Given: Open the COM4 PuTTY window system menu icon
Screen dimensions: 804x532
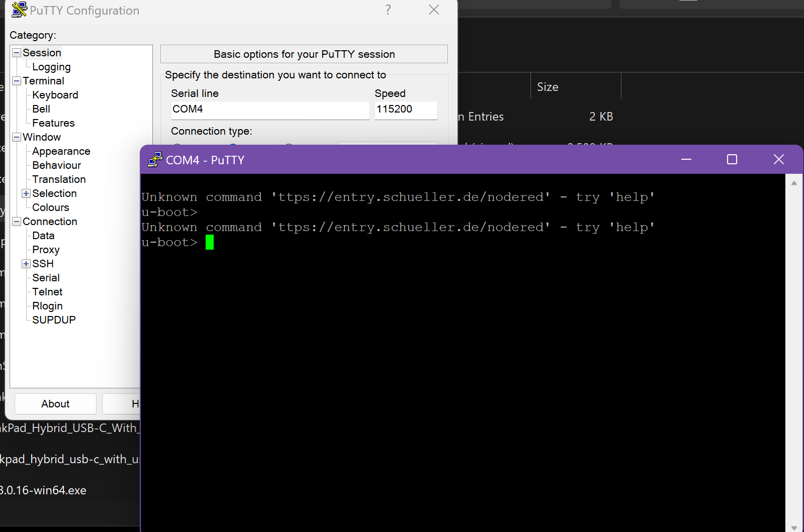Looking at the screenshot, I should (155, 160).
